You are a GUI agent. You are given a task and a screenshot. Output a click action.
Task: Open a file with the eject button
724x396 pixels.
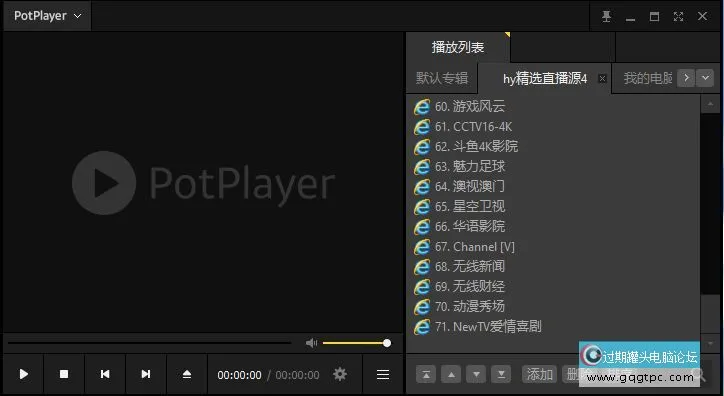pyautogui.click(x=187, y=374)
